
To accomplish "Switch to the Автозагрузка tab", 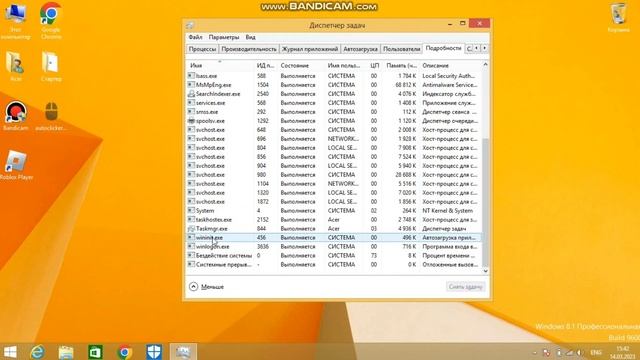I will pyautogui.click(x=360, y=49).
